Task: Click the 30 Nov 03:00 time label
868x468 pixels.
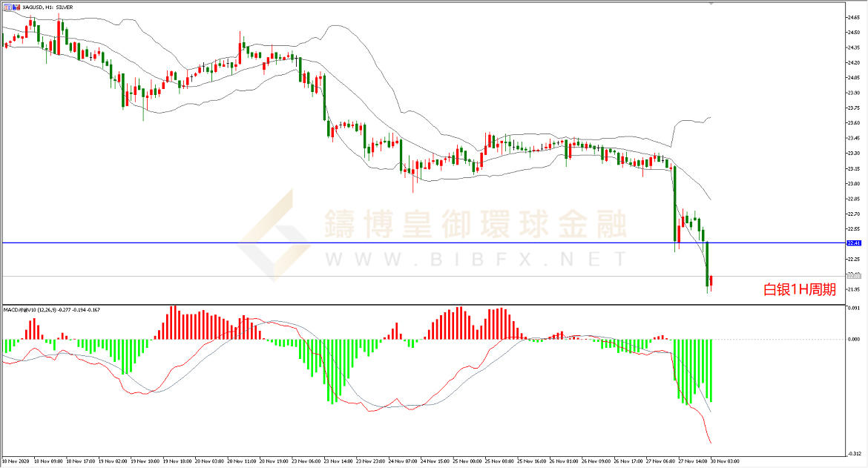Action: click(x=723, y=461)
